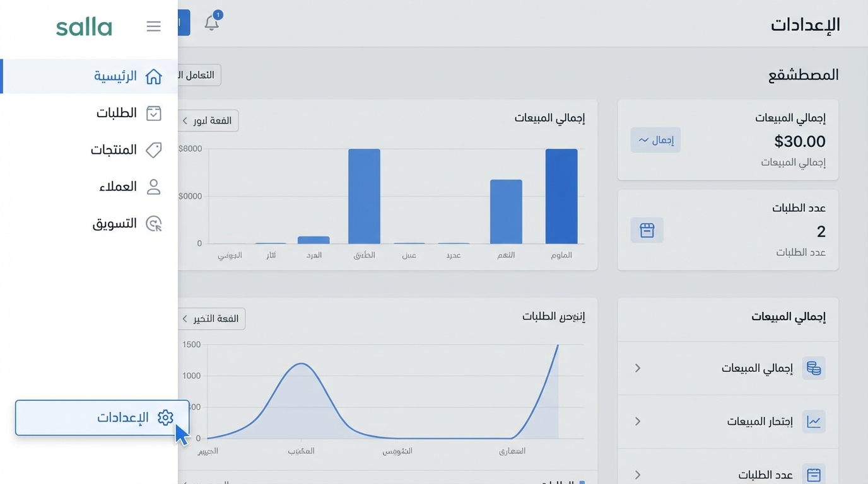Click the إجمال trend button in sales card
The width and height of the screenshot is (868, 484).
click(x=655, y=140)
